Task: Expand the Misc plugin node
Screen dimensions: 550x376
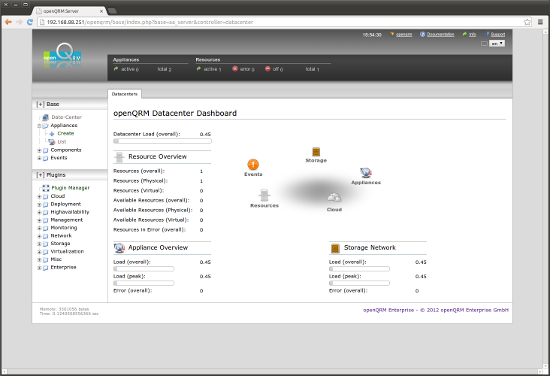Action: (39, 260)
